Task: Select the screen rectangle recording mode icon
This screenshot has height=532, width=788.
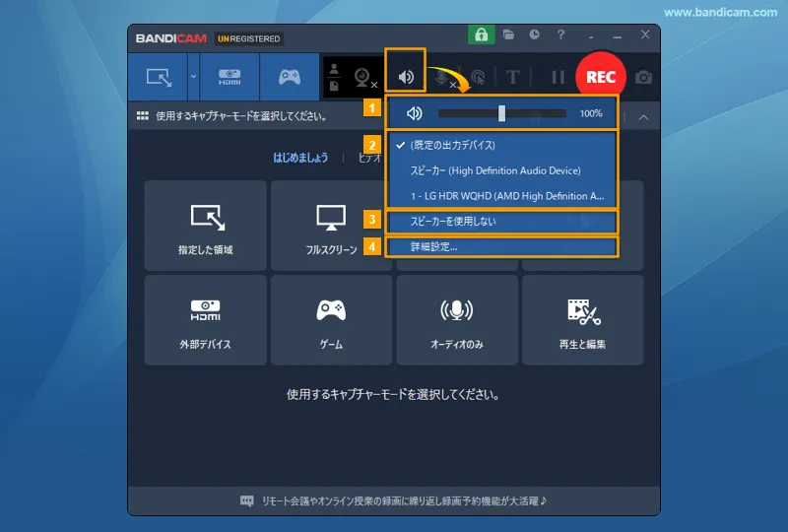Action: (159, 77)
